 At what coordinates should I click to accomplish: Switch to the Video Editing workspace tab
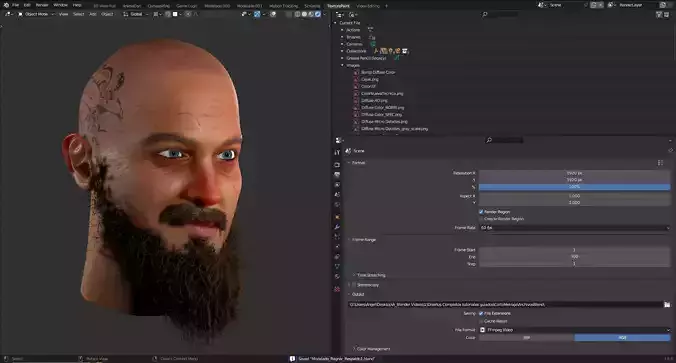point(368,6)
